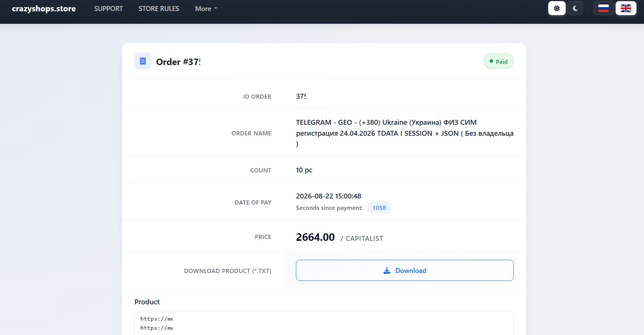Switch to light theme with sun icon

557,8
